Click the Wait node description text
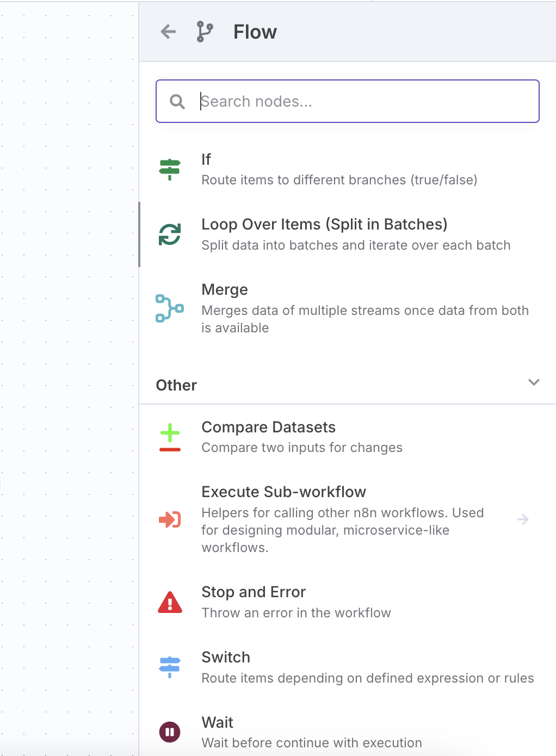 click(312, 743)
